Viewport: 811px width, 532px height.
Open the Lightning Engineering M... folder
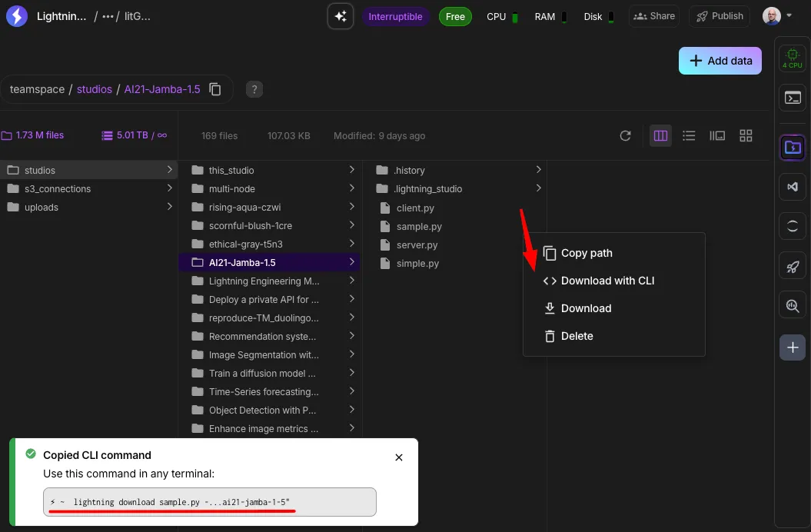270,281
